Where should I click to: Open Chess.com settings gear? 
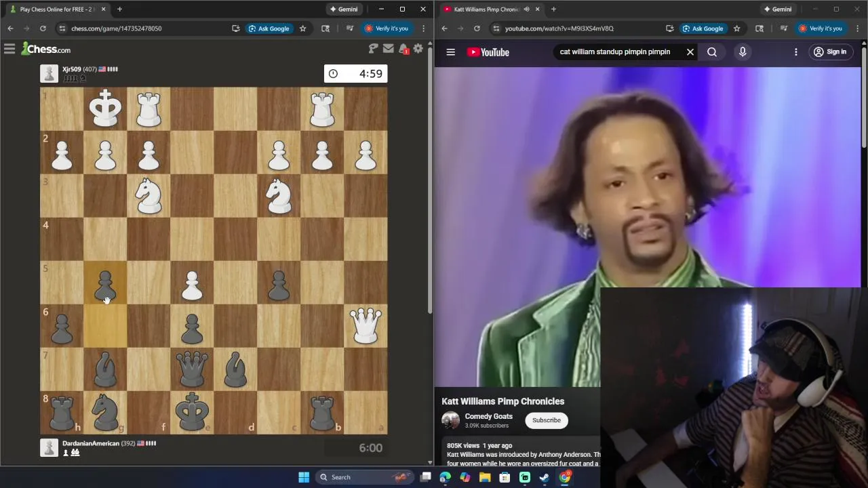[418, 49]
